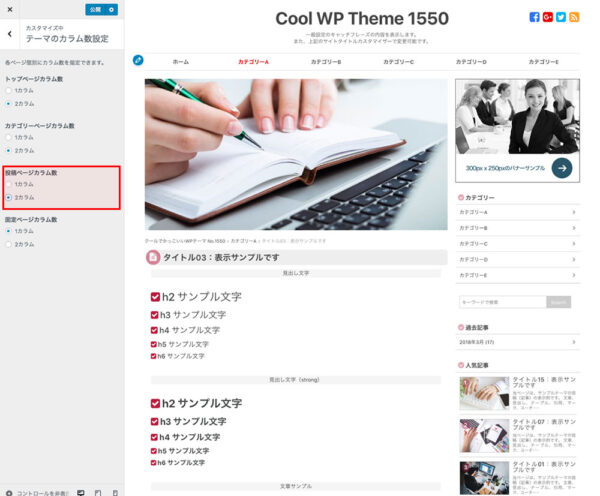Select 1カラム for 投稿ページカラム数
Screen dimensions: 600x496
click(9, 184)
